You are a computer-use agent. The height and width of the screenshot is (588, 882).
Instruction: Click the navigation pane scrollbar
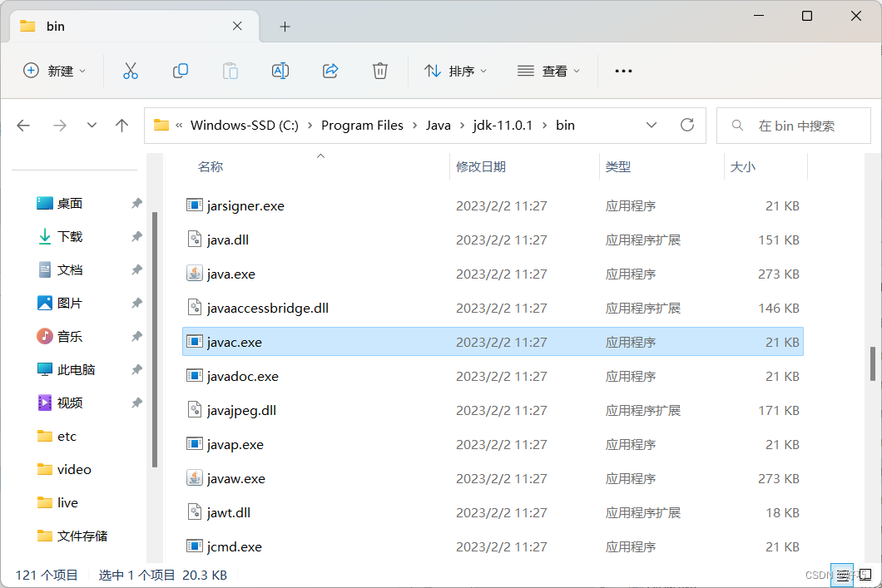155,339
